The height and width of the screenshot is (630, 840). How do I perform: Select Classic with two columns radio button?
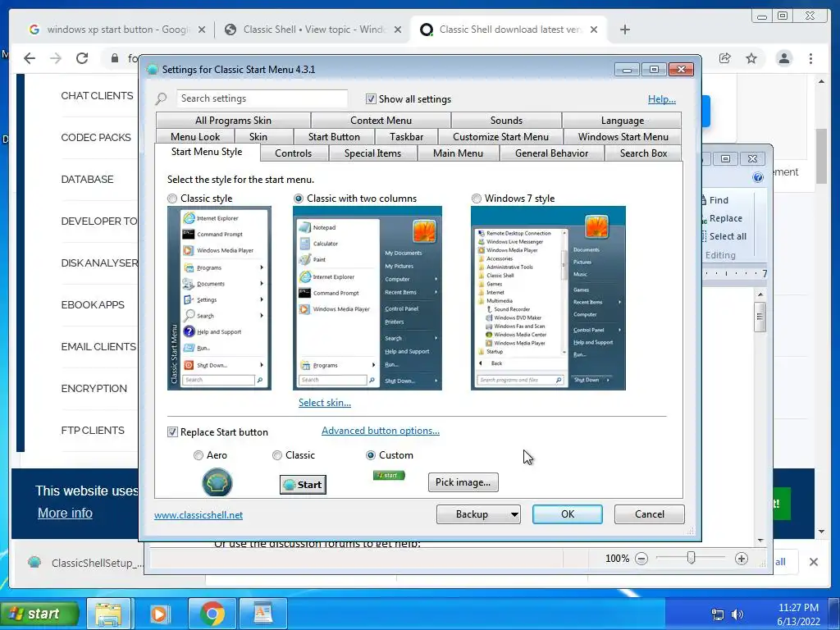pyautogui.click(x=299, y=199)
